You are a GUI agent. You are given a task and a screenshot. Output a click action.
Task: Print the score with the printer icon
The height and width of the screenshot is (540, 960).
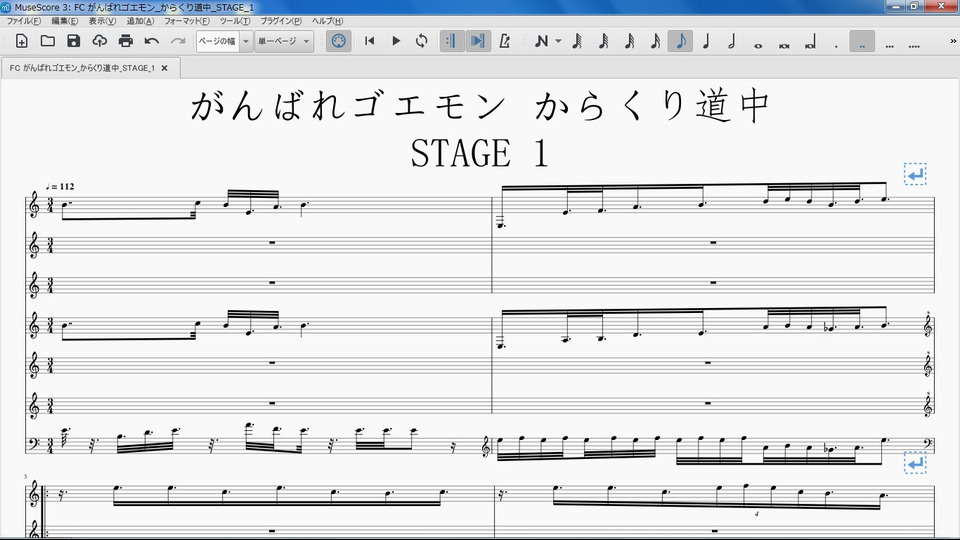pos(126,41)
